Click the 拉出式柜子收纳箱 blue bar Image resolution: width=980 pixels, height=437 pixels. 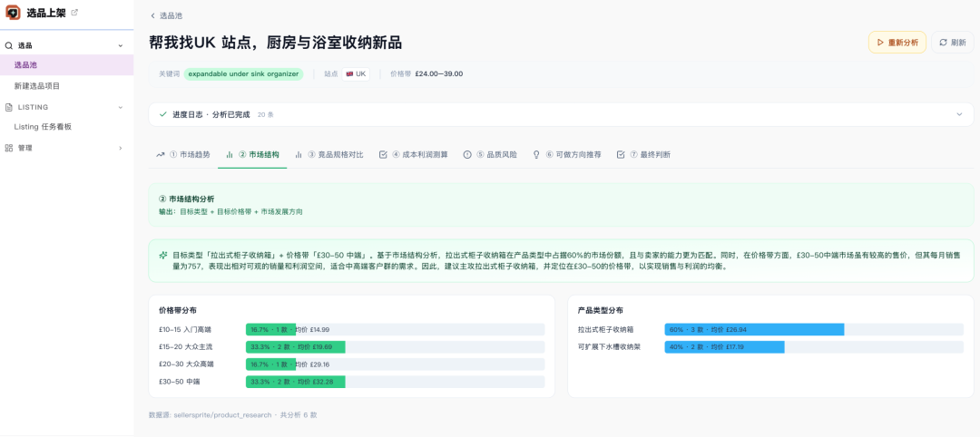point(754,330)
